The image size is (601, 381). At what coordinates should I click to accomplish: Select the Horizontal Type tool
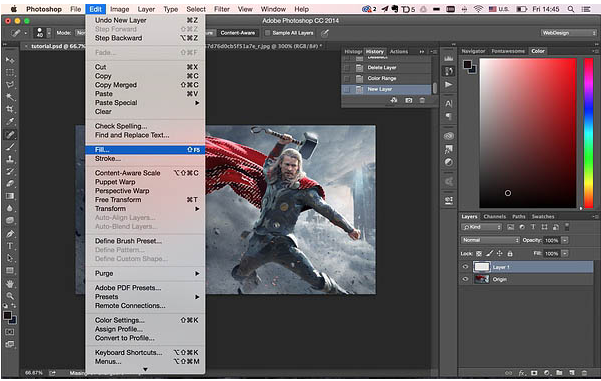[10, 246]
